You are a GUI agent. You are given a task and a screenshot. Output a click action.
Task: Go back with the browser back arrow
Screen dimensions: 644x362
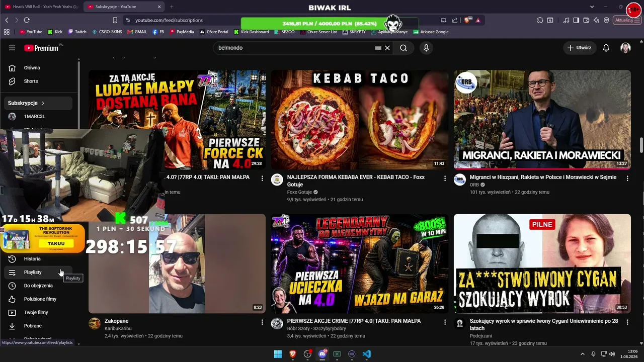click(x=7, y=20)
